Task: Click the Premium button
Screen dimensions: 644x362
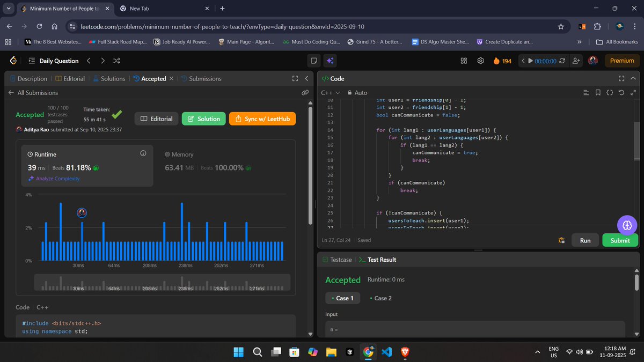Action: point(622,61)
